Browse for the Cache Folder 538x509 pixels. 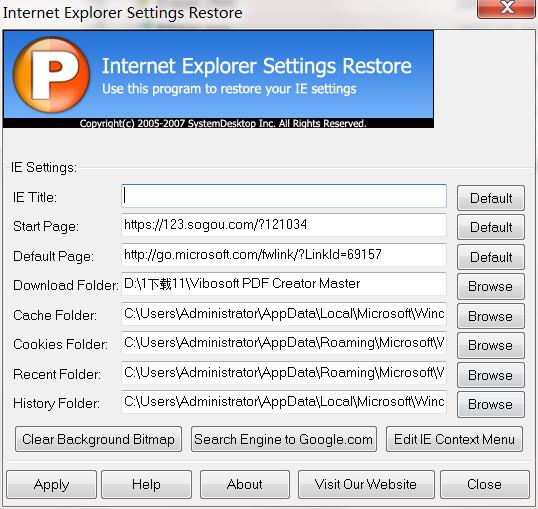point(491,316)
